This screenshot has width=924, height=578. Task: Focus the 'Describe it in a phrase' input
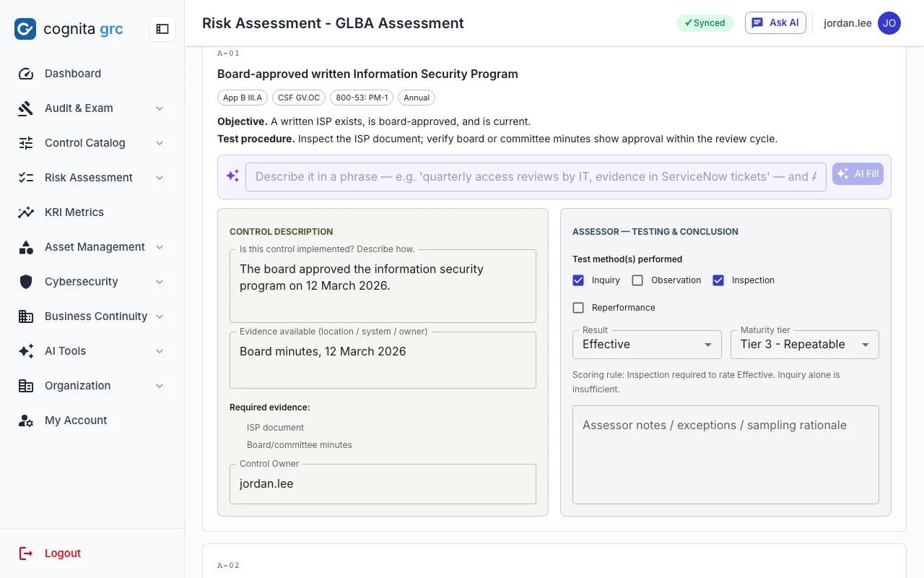point(536,177)
